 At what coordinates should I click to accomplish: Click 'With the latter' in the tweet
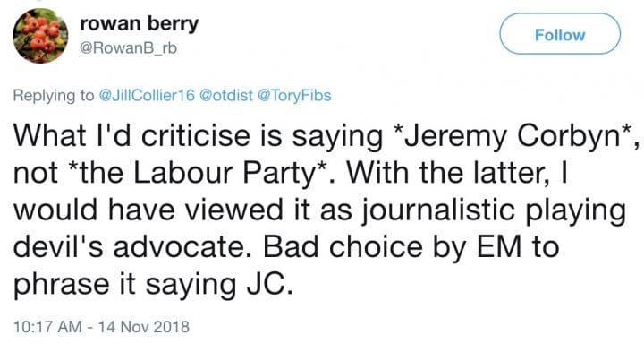pos(448,173)
